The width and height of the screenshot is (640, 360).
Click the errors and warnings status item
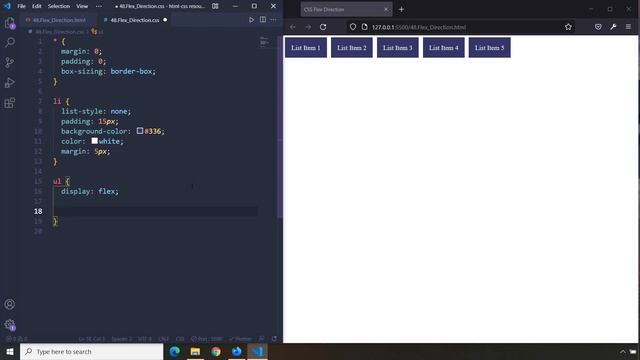tap(16, 339)
